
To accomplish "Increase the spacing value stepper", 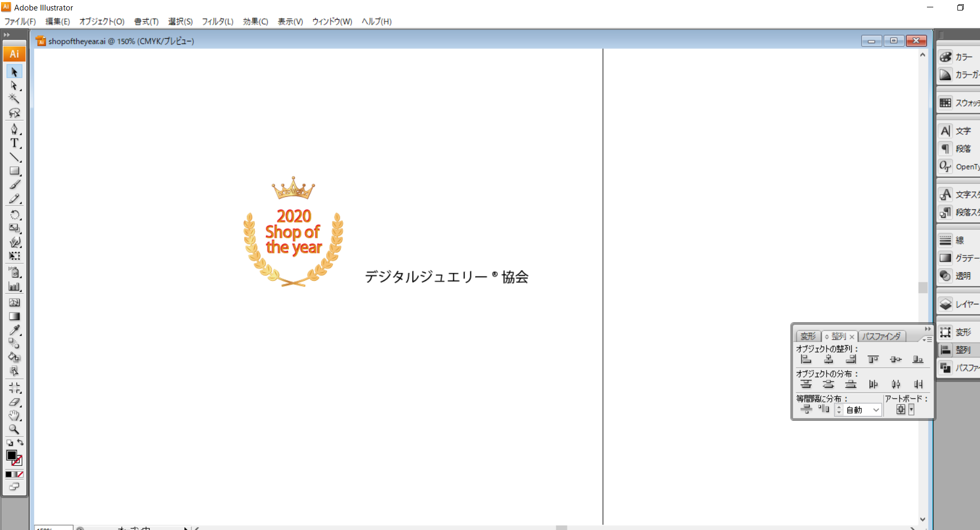I will pyautogui.click(x=839, y=407).
